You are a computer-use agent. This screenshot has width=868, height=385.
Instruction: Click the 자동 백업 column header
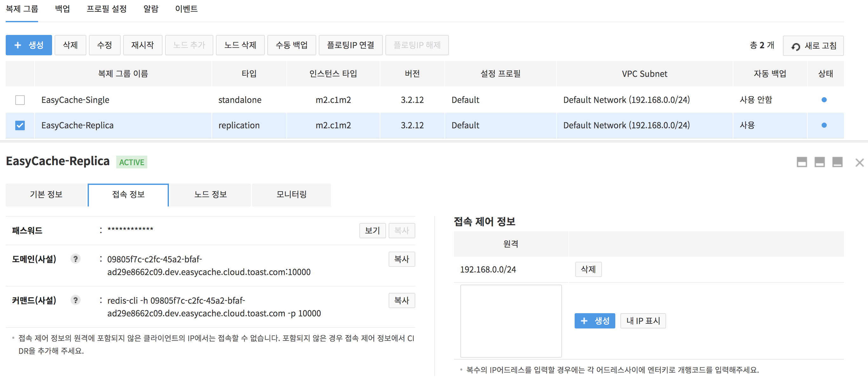pos(770,74)
